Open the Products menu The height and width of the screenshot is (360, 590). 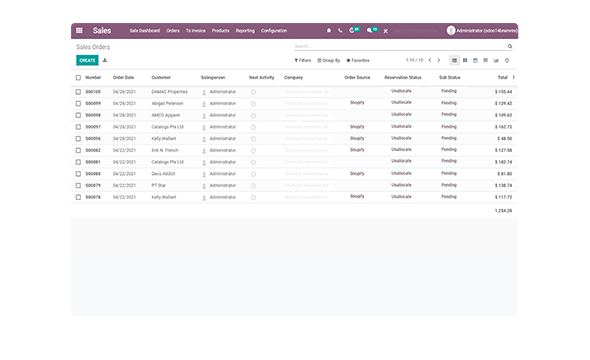220,30
